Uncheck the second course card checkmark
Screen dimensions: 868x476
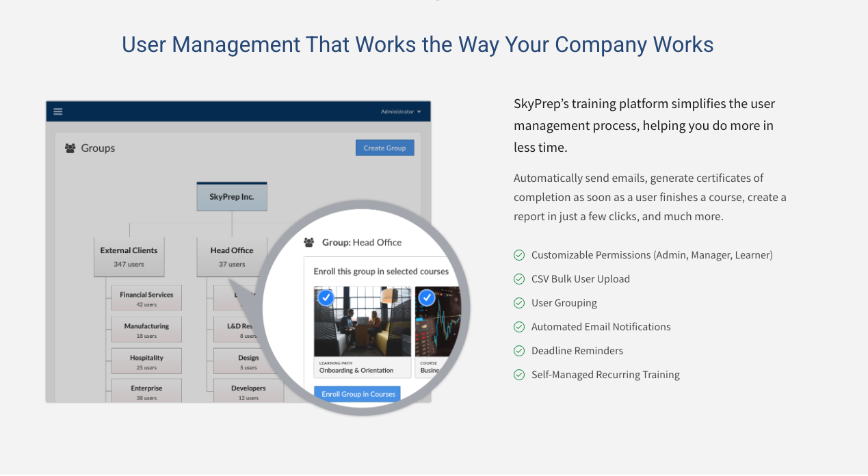point(427,297)
